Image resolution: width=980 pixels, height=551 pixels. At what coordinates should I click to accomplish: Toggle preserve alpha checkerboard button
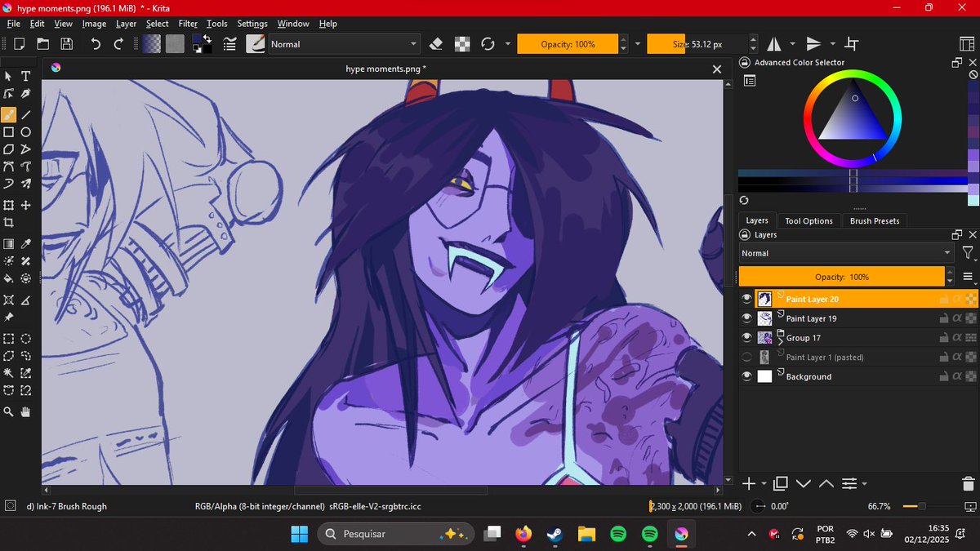pyautogui.click(x=462, y=44)
